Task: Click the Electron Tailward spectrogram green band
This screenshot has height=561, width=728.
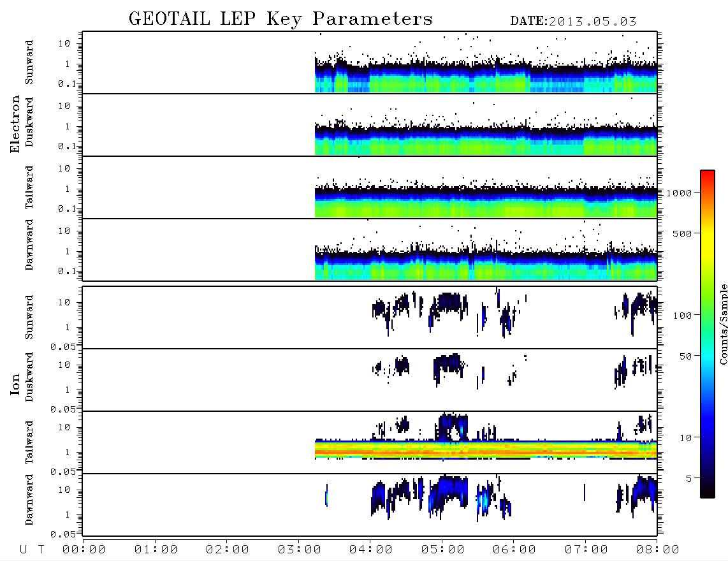Action: [486, 210]
